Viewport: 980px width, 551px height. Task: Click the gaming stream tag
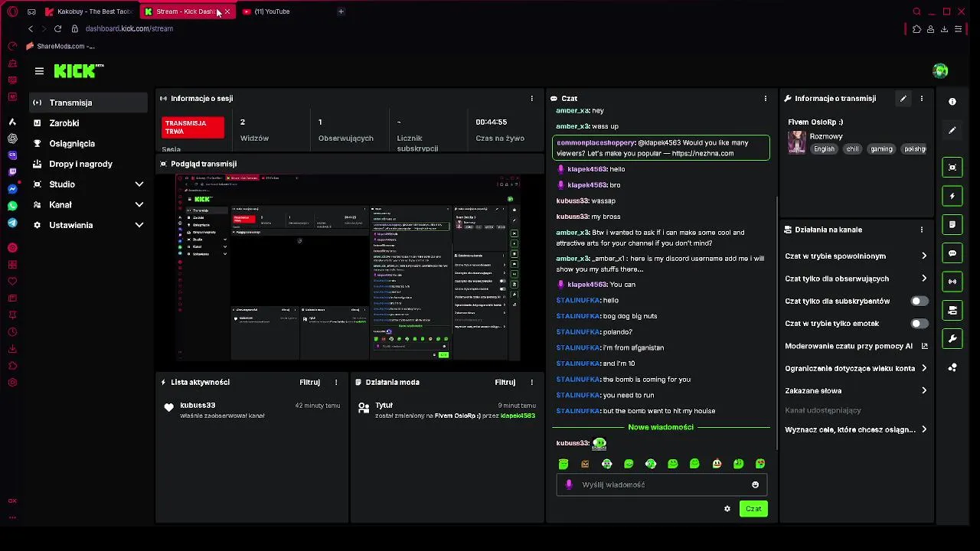click(x=881, y=149)
